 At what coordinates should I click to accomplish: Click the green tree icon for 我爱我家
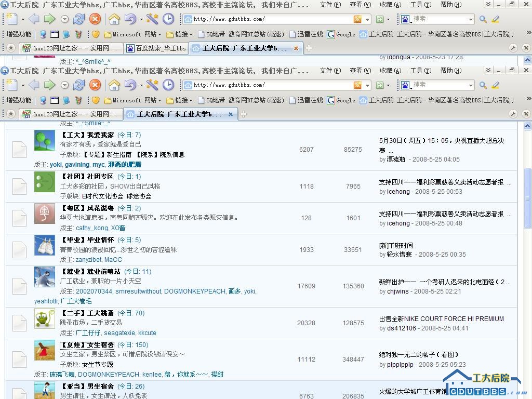[x=45, y=140]
